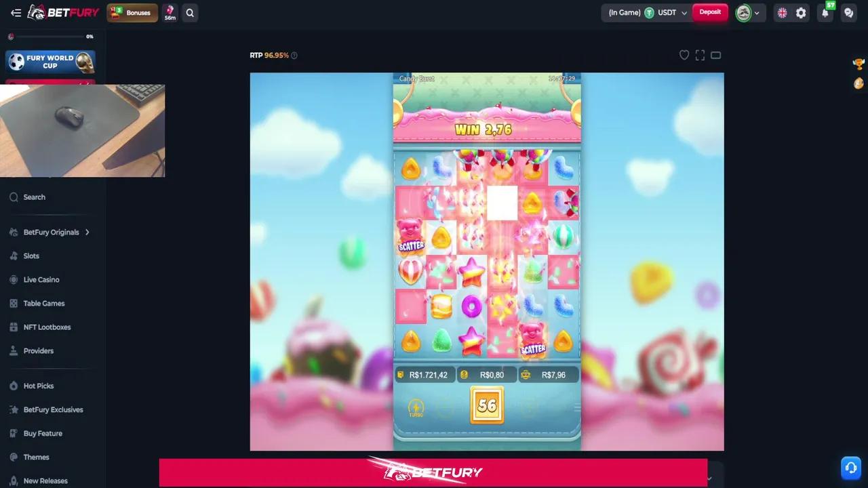Click the NFT Lootboxes icon in sidebar
Viewport: 868px width, 488px height.
pyautogui.click(x=14, y=327)
